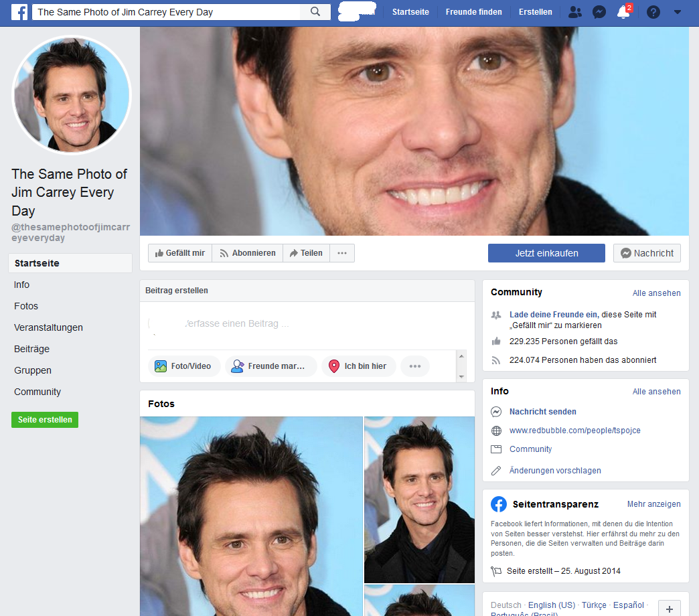Open the circular page profile picture

[x=72, y=94]
